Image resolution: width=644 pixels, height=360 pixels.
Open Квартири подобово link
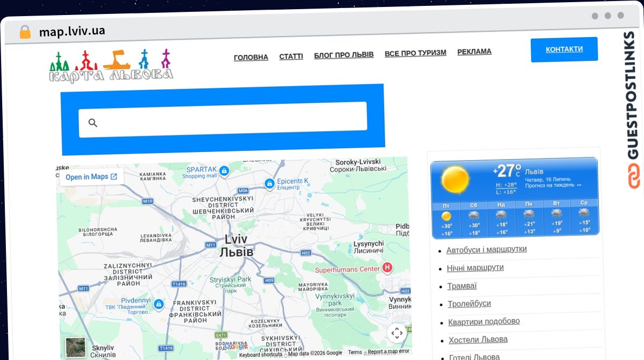click(x=484, y=321)
